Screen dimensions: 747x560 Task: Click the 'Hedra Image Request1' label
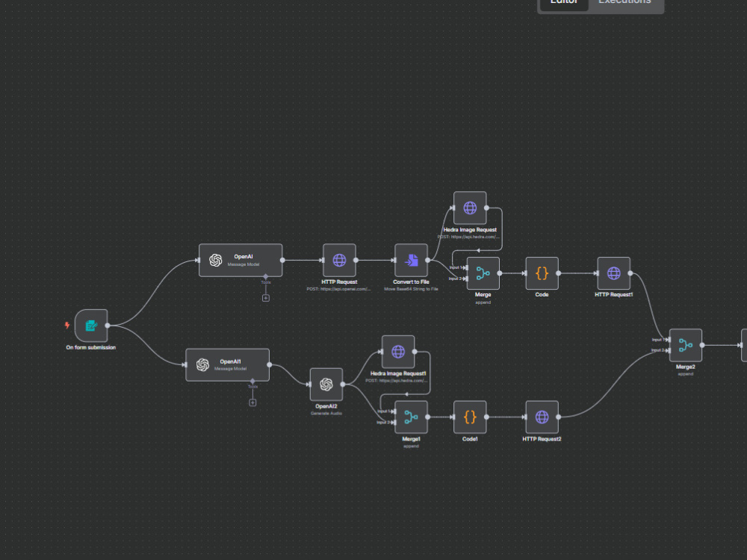398,374
